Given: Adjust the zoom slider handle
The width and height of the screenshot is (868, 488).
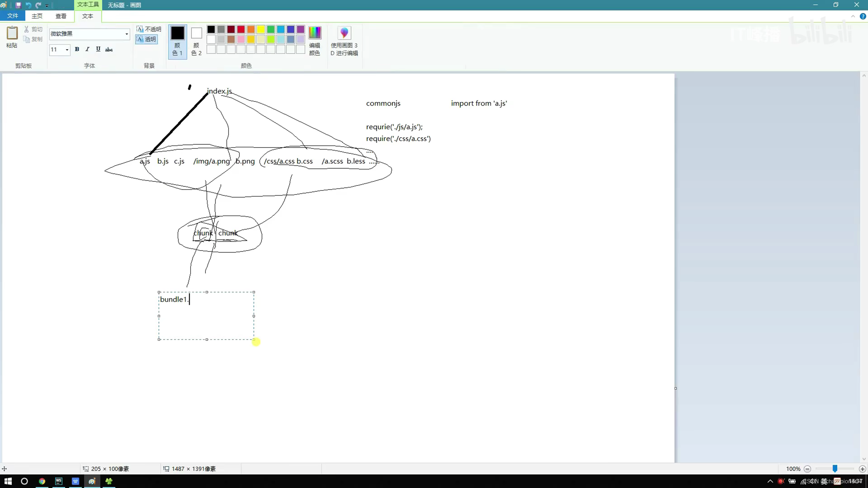Looking at the screenshot, I should pyautogui.click(x=835, y=469).
